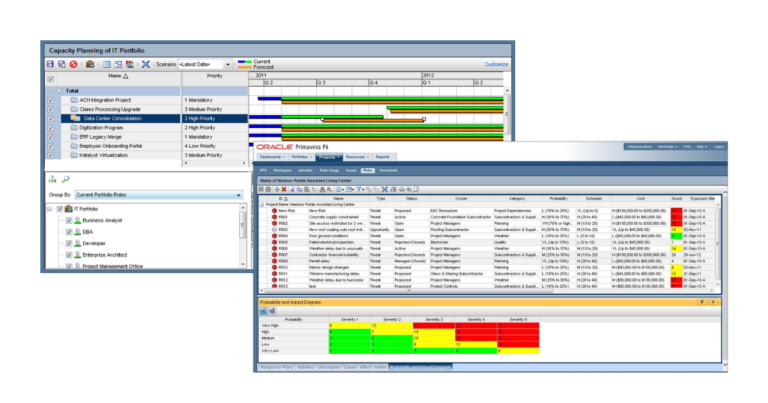Toggle the select-all checkbox in Name header
The image size is (768, 403).
[x=50, y=79]
